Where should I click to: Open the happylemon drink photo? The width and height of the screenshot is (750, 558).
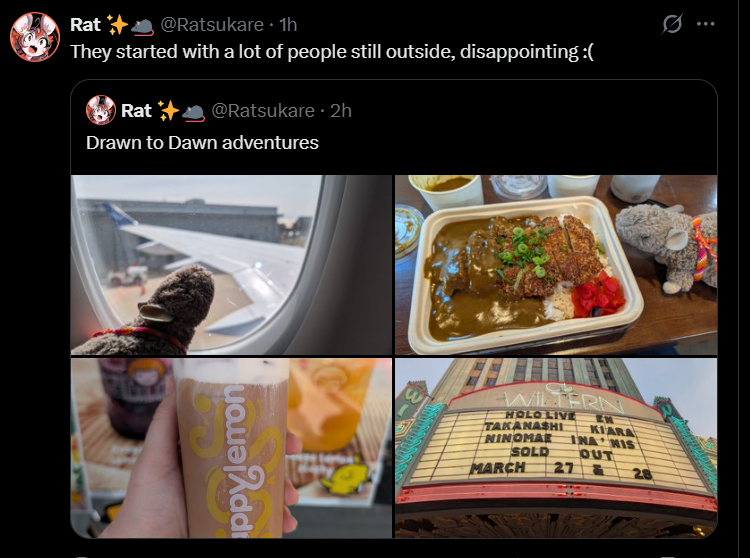[x=232, y=448]
